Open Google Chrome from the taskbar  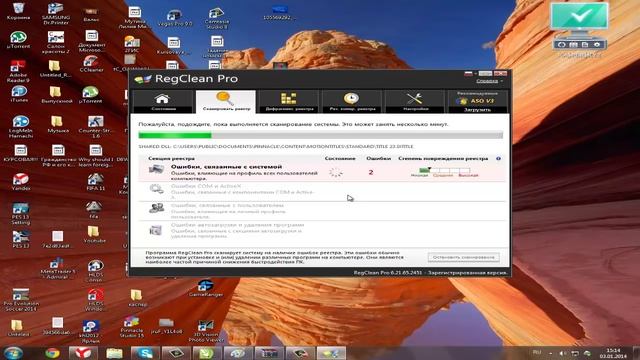[52, 353]
